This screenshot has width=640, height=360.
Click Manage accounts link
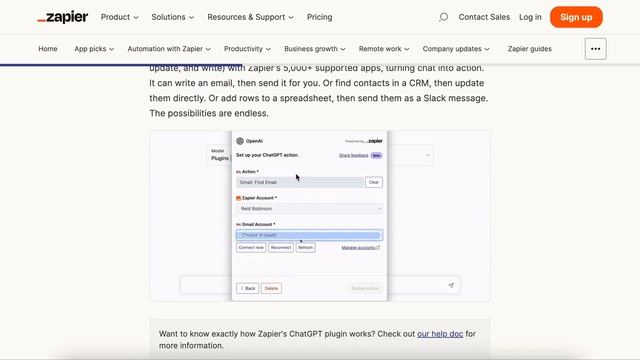361,248
